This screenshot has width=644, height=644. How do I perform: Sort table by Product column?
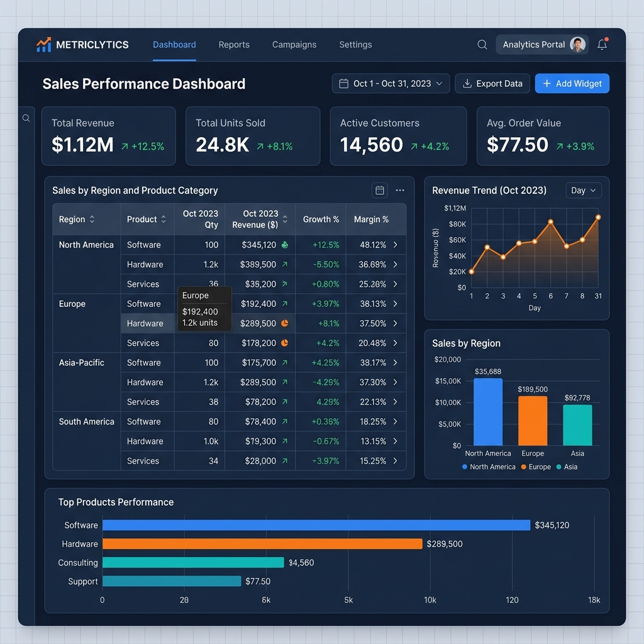point(164,219)
